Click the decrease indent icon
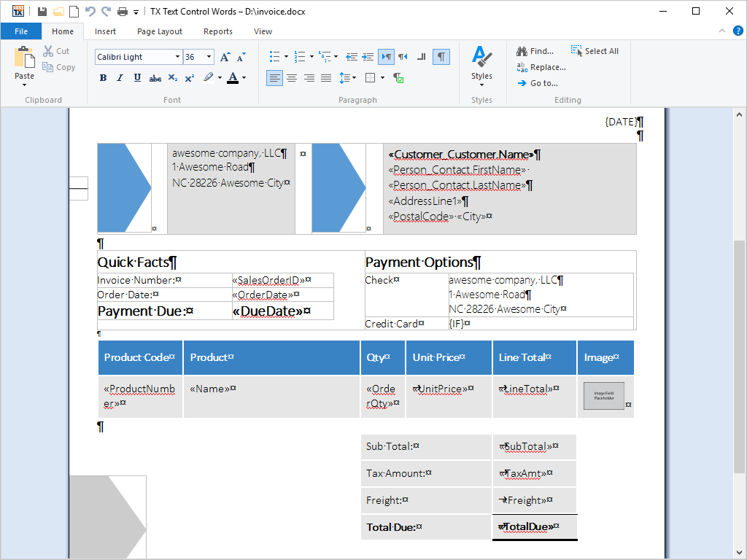Viewport: 747px width, 560px height. click(x=352, y=57)
